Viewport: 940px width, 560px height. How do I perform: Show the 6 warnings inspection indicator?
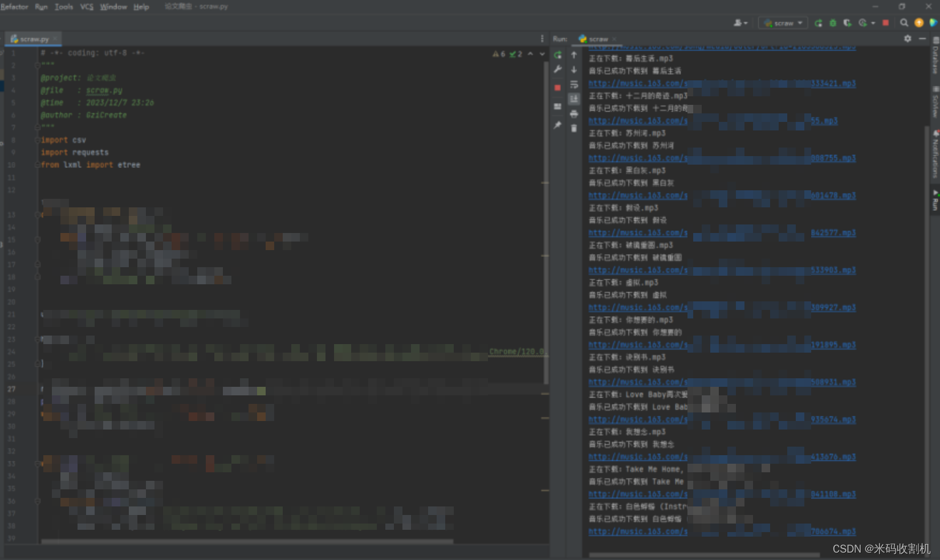click(499, 54)
